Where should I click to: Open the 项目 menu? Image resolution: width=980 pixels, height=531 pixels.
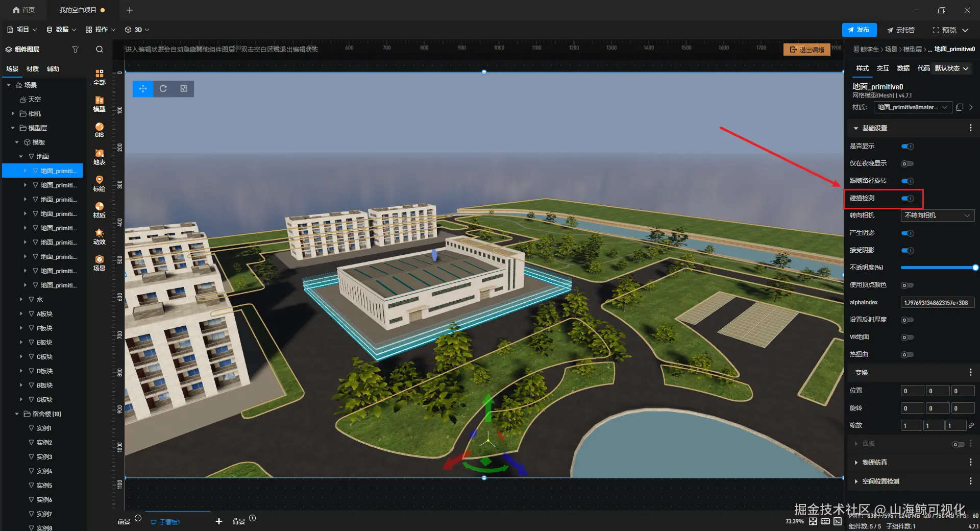point(22,30)
